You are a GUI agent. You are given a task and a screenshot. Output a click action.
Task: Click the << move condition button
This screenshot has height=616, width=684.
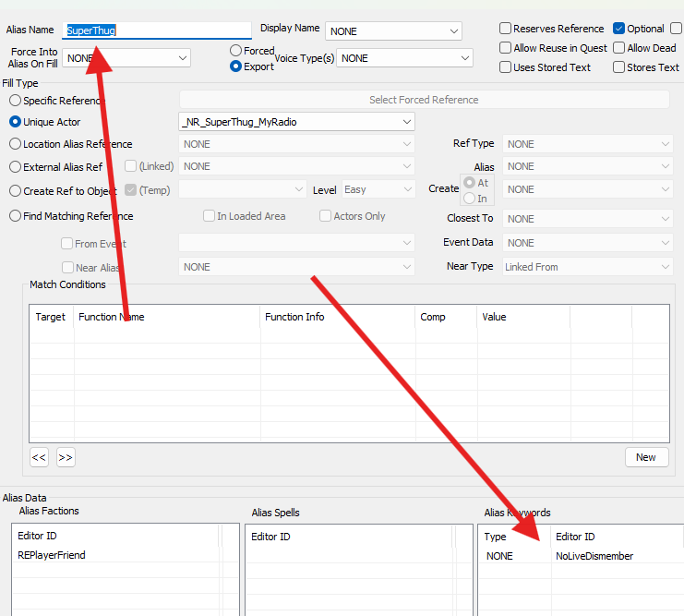(39, 457)
